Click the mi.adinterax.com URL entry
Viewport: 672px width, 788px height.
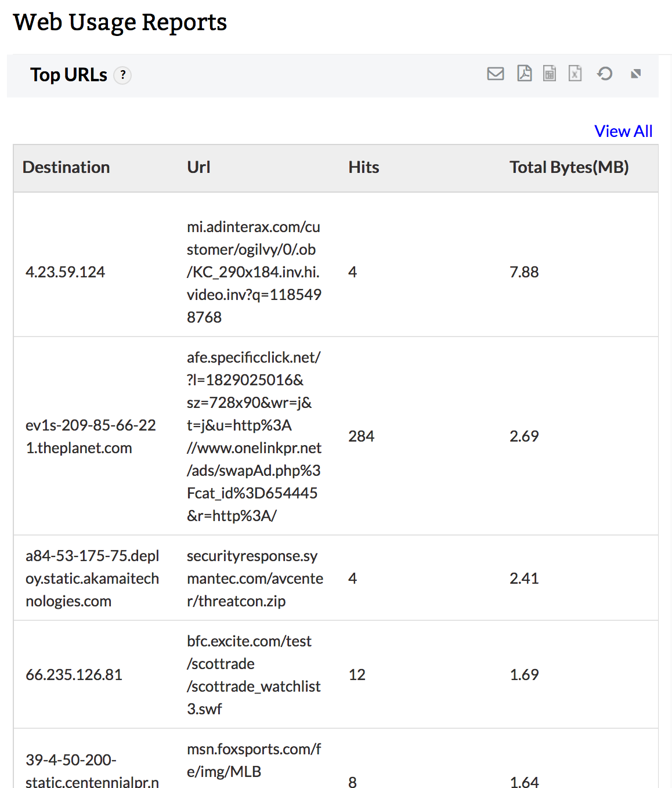pos(254,272)
